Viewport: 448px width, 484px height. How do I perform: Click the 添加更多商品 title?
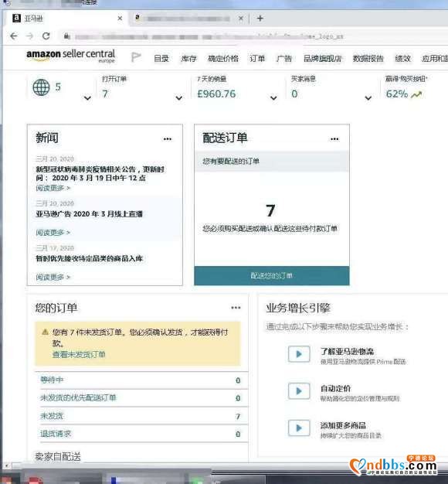click(343, 425)
